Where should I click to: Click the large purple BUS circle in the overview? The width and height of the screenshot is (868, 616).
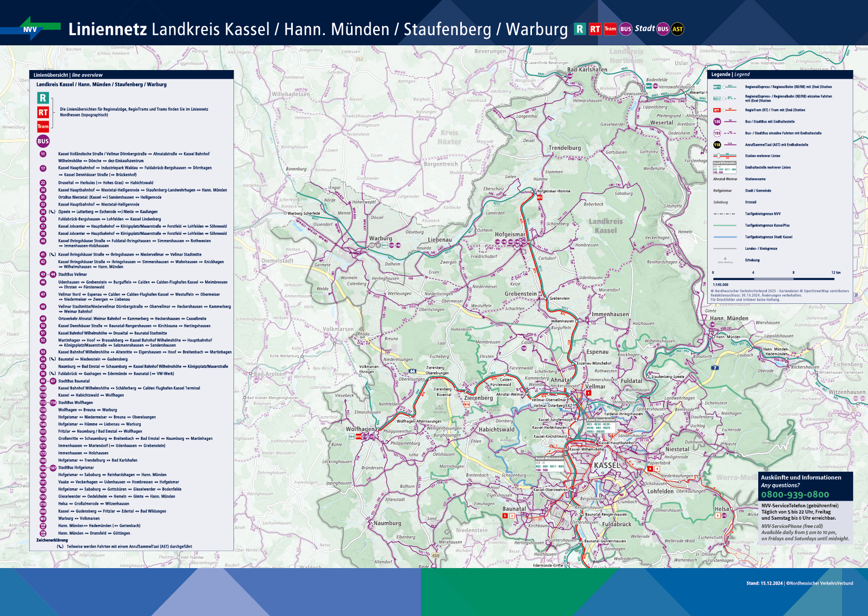point(43,141)
